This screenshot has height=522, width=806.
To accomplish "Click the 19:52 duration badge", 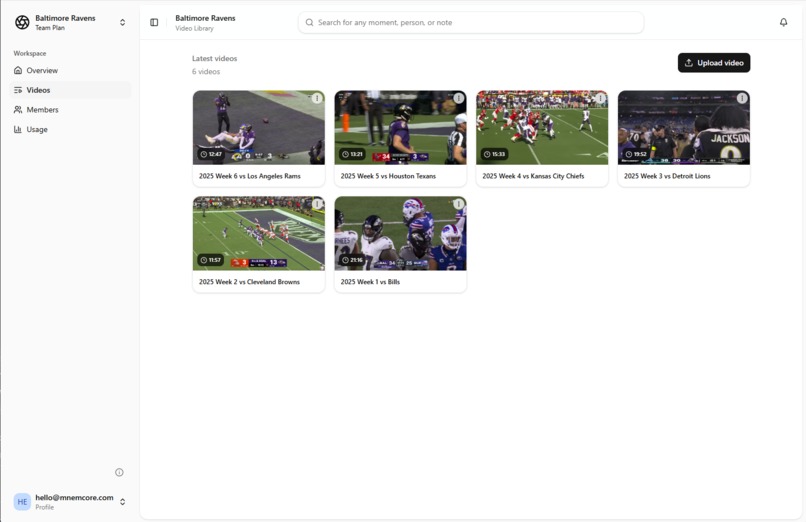I will [x=636, y=154].
